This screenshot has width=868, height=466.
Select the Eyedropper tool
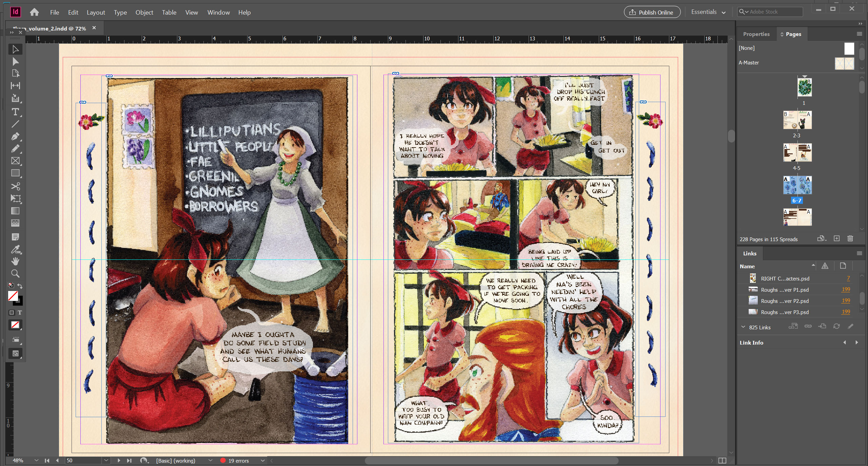pos(15,250)
